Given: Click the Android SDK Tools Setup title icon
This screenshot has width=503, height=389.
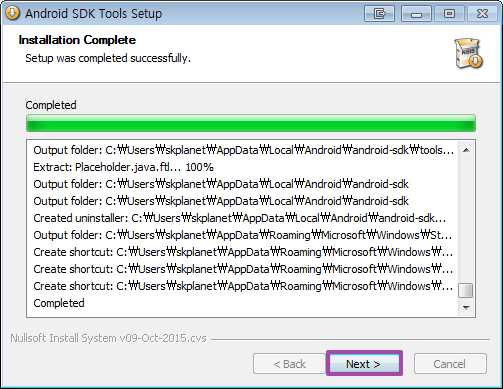Looking at the screenshot, I should [12, 13].
